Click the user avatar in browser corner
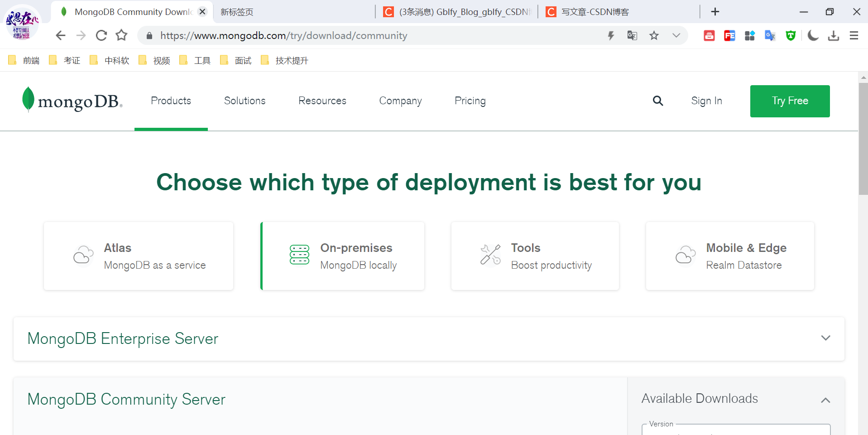Image resolution: width=868 pixels, height=435 pixels. (22, 22)
